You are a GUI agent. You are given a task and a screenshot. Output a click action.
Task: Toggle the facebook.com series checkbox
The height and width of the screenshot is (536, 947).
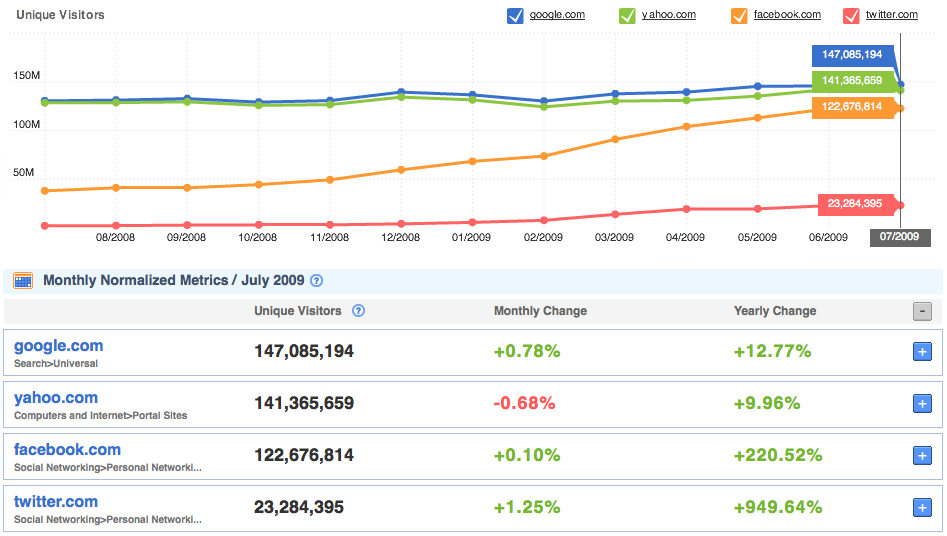(739, 16)
